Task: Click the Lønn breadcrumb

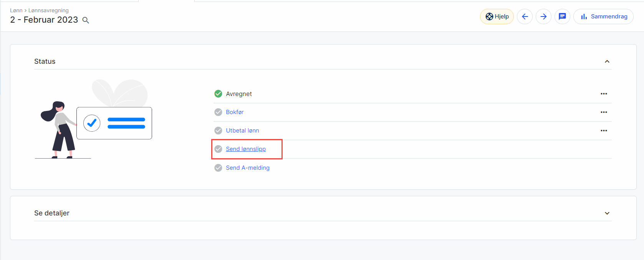Action: (16, 10)
